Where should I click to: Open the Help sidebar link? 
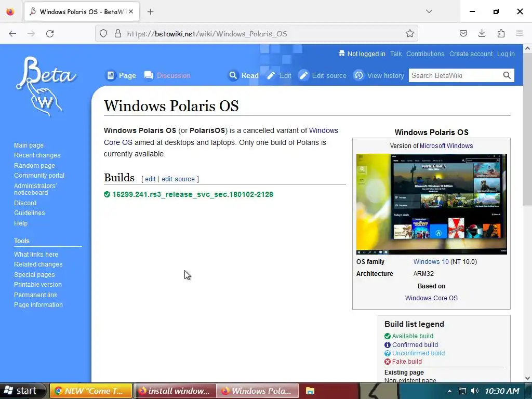[x=21, y=223]
